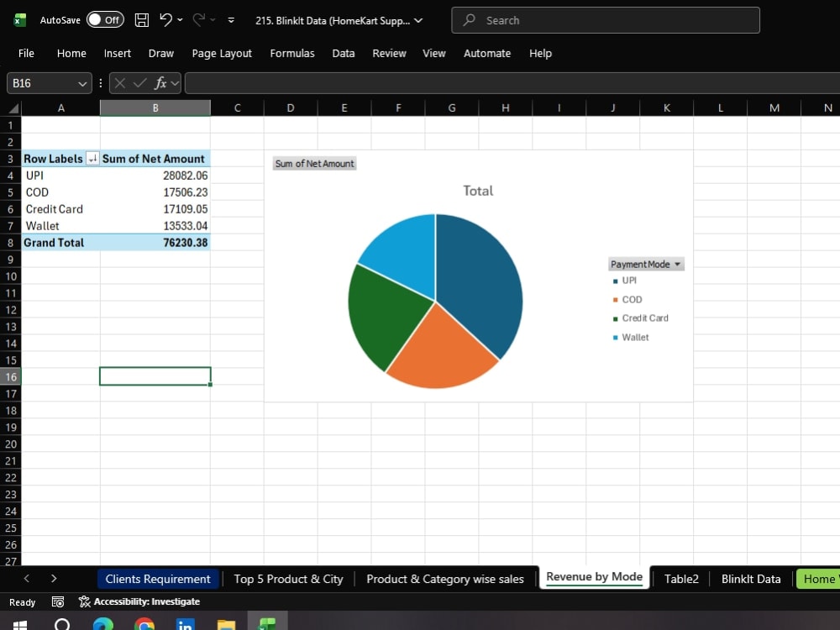The image size is (840, 630).
Task: Open Windows taskbar search icon
Action: point(62,624)
